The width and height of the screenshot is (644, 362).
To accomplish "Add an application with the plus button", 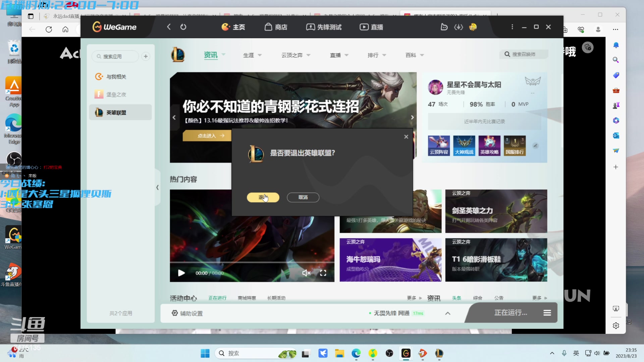I will point(146,56).
